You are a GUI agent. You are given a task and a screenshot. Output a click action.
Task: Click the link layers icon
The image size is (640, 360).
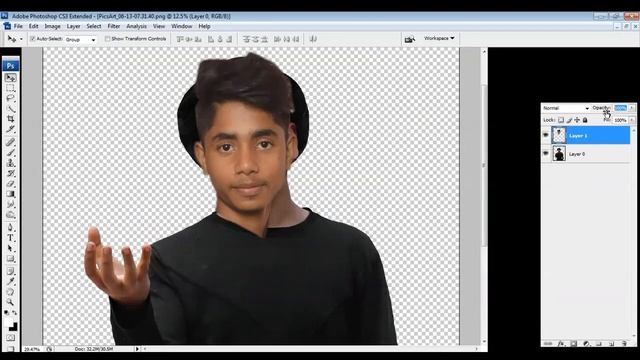click(548, 344)
